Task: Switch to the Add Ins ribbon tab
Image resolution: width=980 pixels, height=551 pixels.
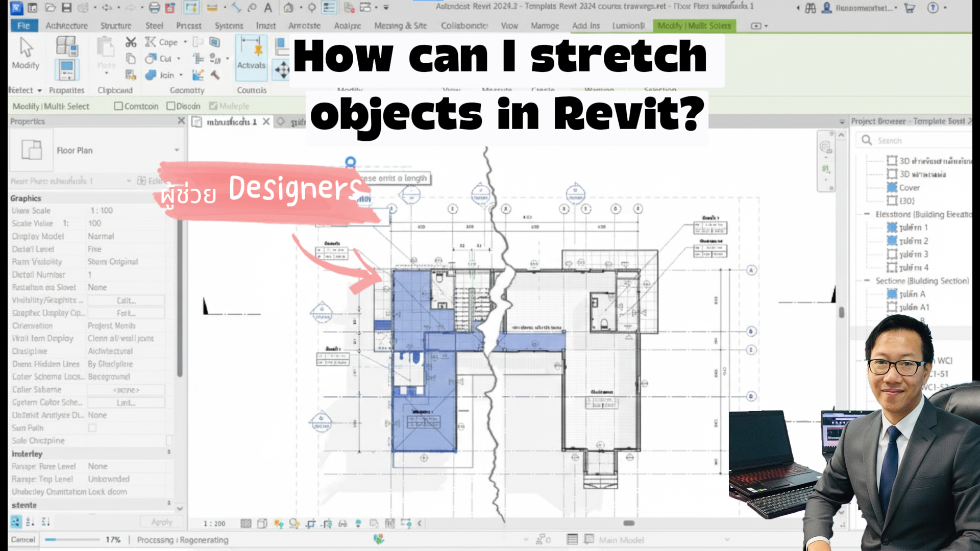Action: point(586,26)
